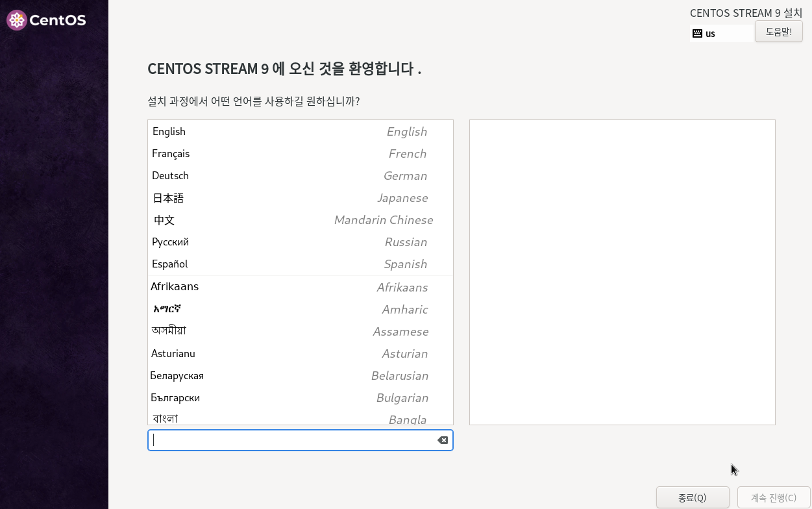Select the Bangla language row
Image resolution: width=812 pixels, height=509 pixels.
[300, 417]
